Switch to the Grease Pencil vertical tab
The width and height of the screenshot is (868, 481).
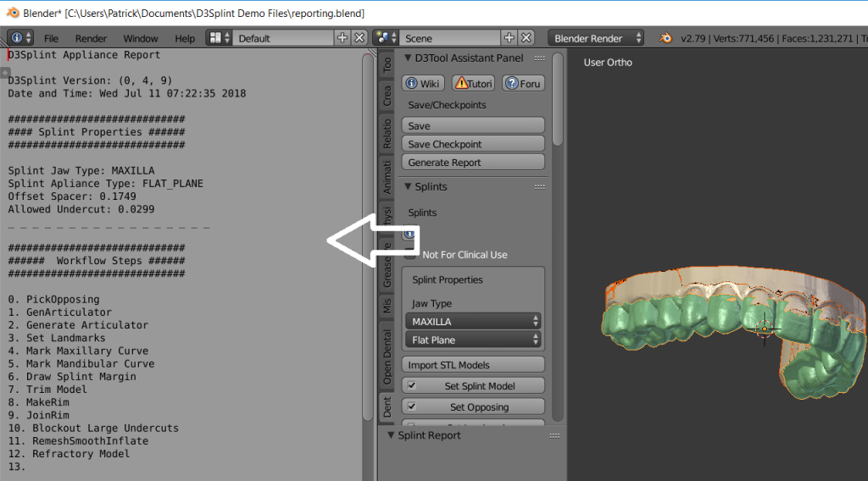point(387,265)
